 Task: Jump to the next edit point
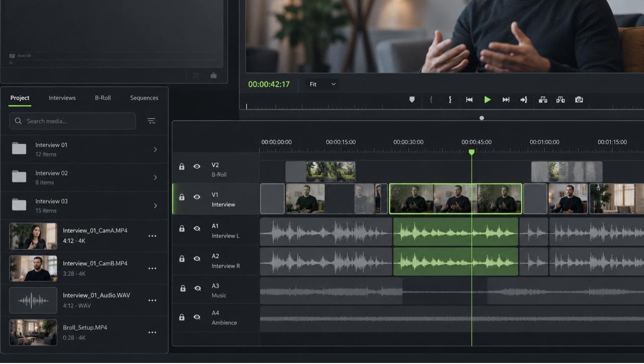click(x=506, y=100)
